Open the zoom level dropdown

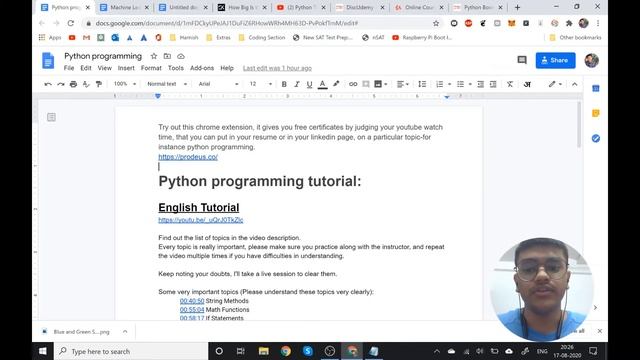(125, 84)
